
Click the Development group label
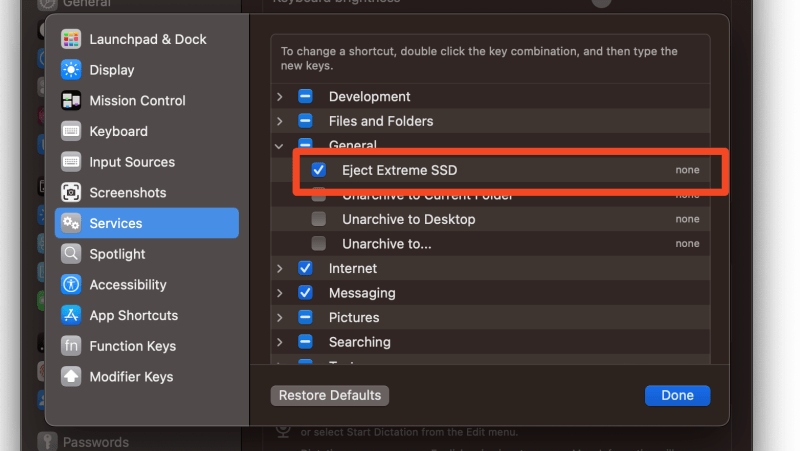[x=369, y=96]
